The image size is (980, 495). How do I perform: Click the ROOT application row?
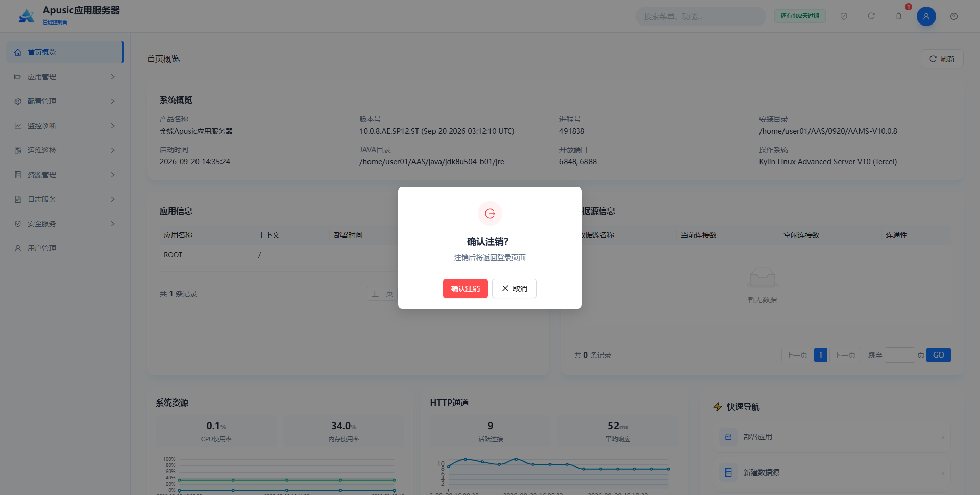(x=278, y=255)
